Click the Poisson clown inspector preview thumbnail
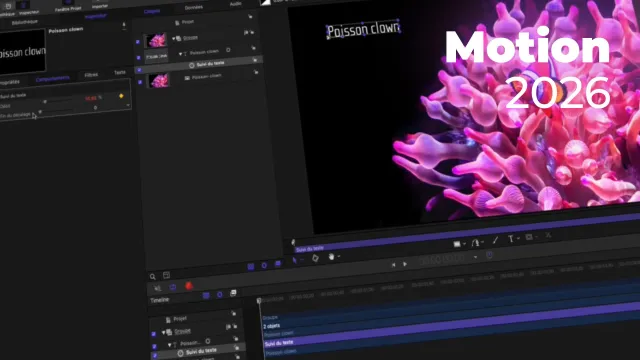The image size is (640, 360). [22, 51]
